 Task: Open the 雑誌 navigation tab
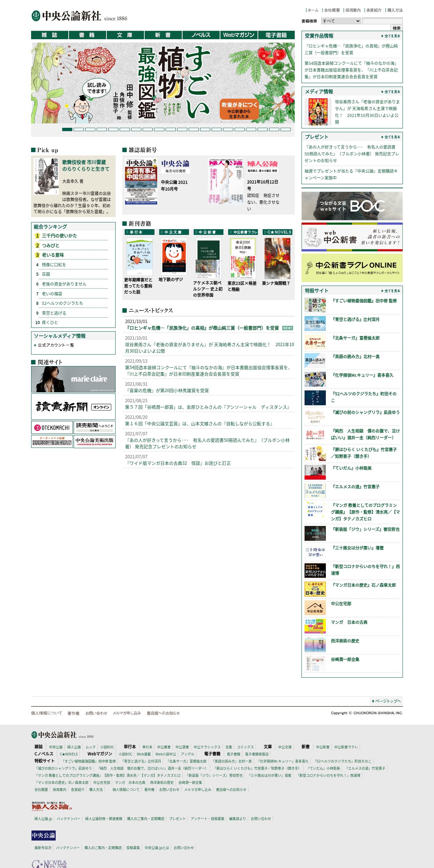point(50,35)
